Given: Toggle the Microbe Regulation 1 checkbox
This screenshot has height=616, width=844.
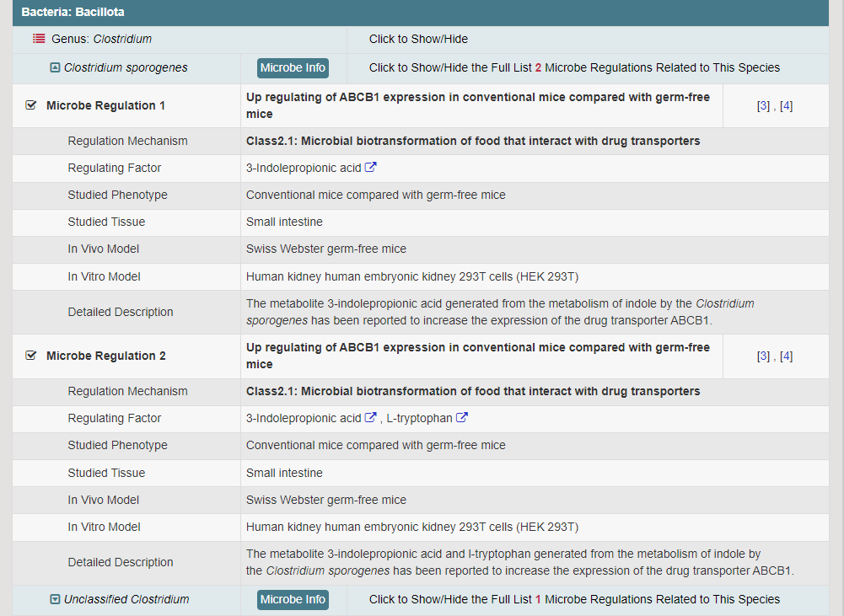Looking at the screenshot, I should [x=31, y=105].
